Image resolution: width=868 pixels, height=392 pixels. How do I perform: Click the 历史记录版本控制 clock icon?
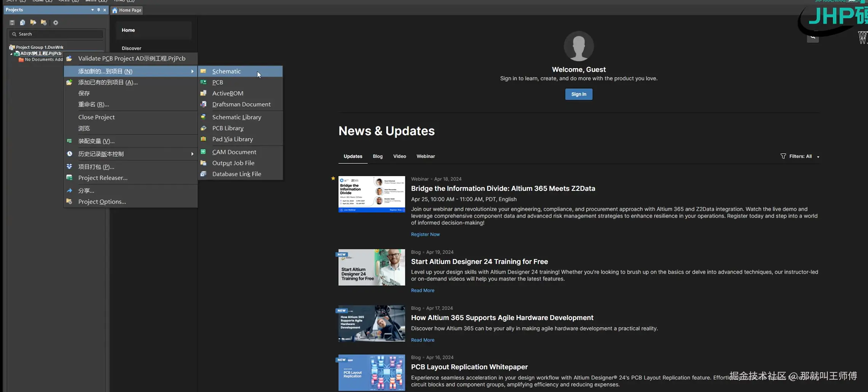(69, 154)
